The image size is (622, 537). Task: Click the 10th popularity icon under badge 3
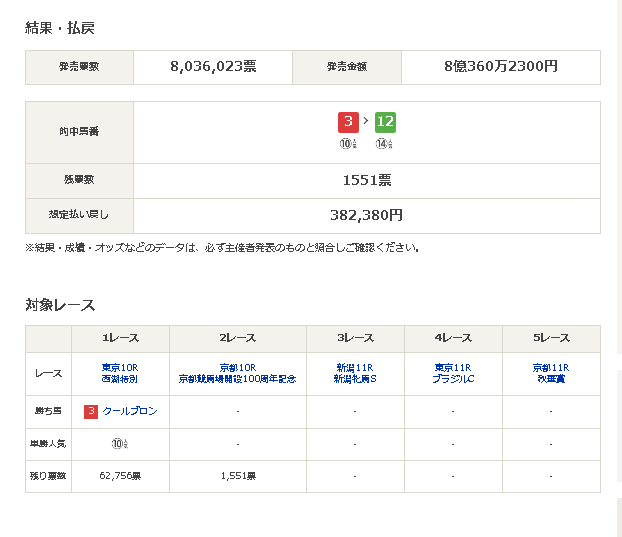pos(346,144)
